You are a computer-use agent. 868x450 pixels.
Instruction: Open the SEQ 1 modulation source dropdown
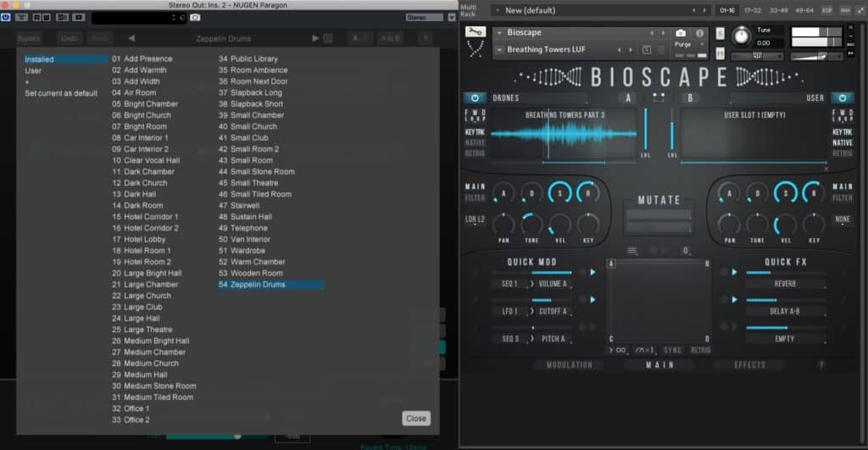(509, 284)
